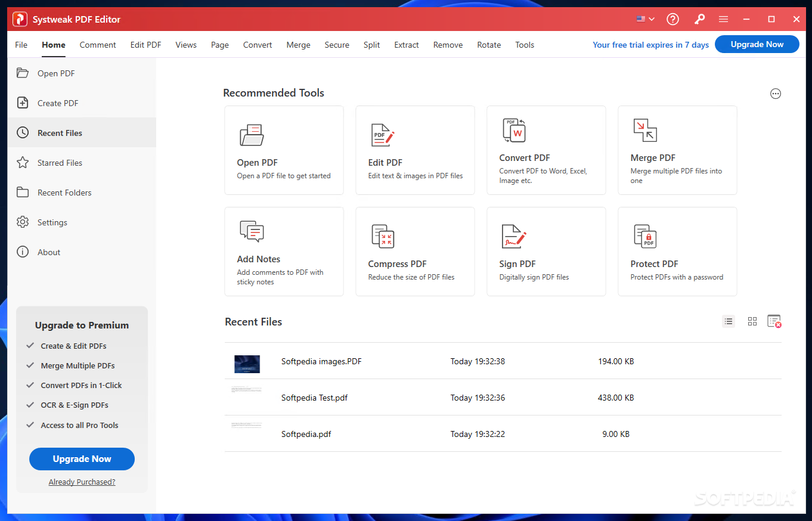Open the Softpedia Test.pdf thumbnail
The height and width of the screenshot is (521, 812).
click(x=247, y=389)
